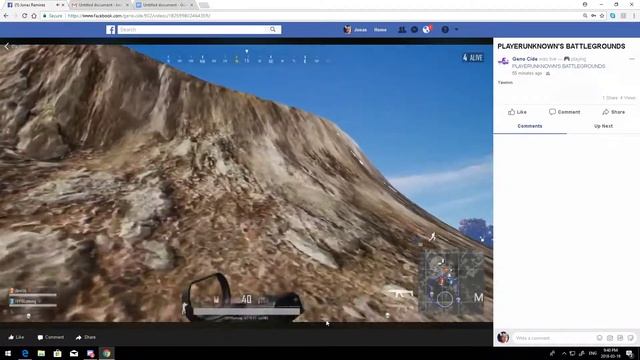640x360 pixels.
Task: Click the taskbar clock
Action: click(x=611, y=353)
